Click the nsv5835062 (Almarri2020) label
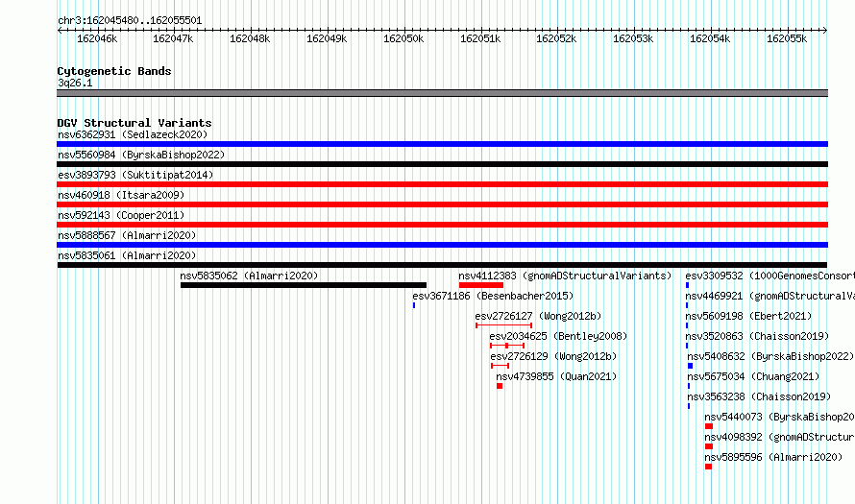The image size is (855, 504). 249,276
